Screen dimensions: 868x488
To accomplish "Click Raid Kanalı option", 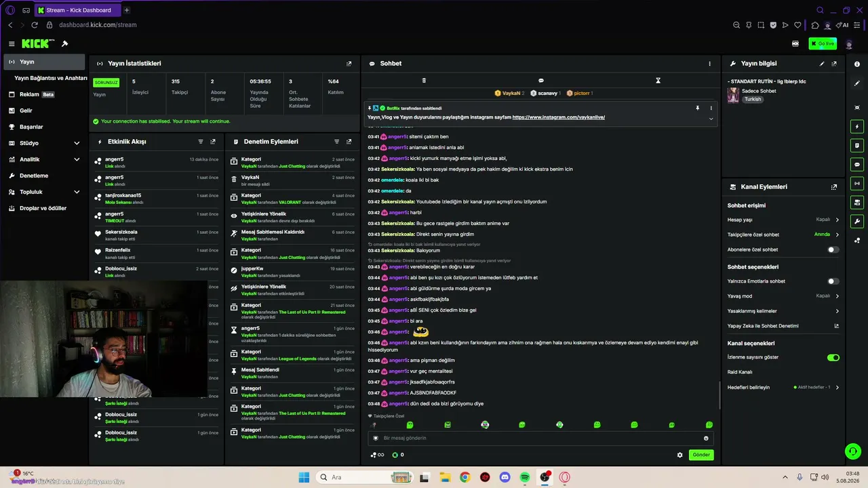I will pos(740,372).
